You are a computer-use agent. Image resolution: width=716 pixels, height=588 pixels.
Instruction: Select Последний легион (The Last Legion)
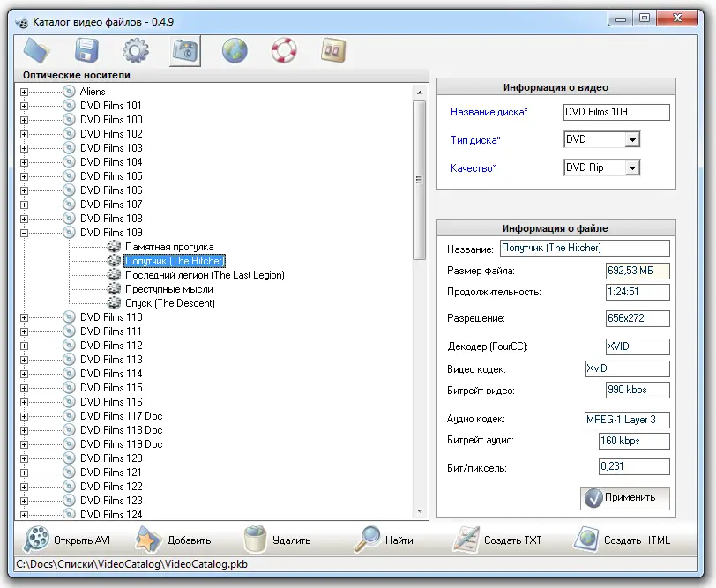point(205,275)
